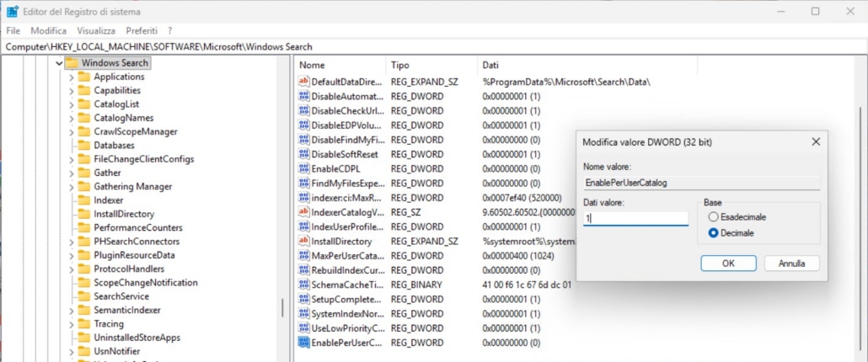Open the File menu
Screen dimensions: 868x362
13,31
